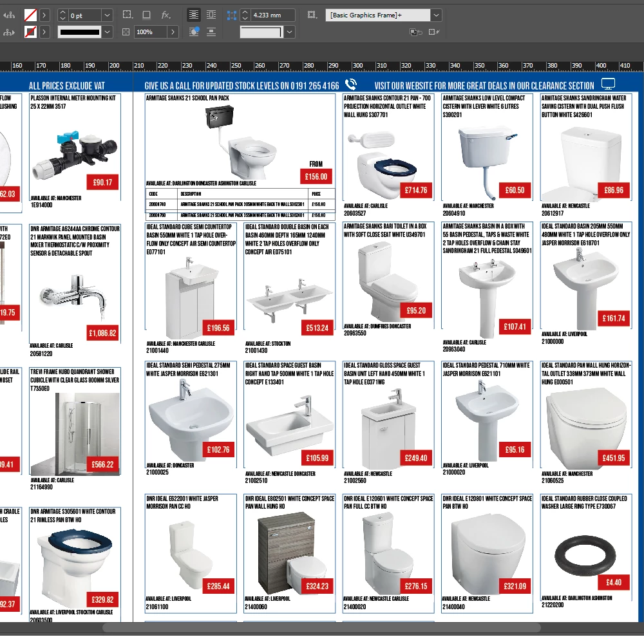
Task: Open the Basic Graphics Frame style dropdown arrow
Action: tap(436, 15)
